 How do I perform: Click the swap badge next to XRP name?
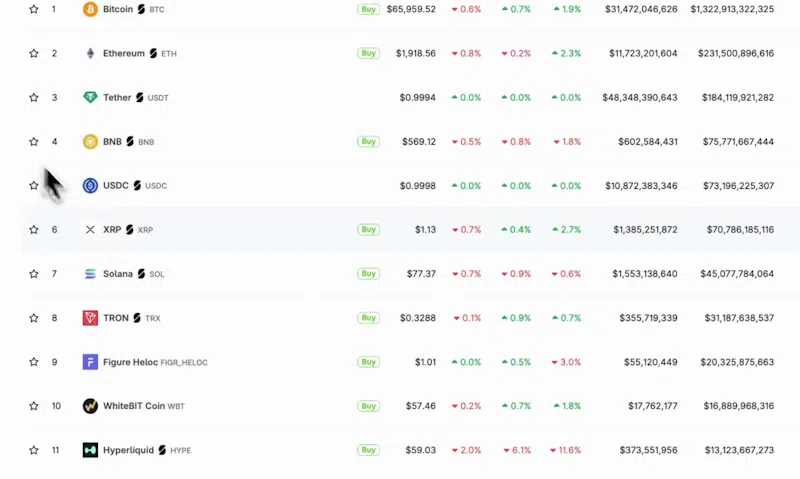point(129,230)
